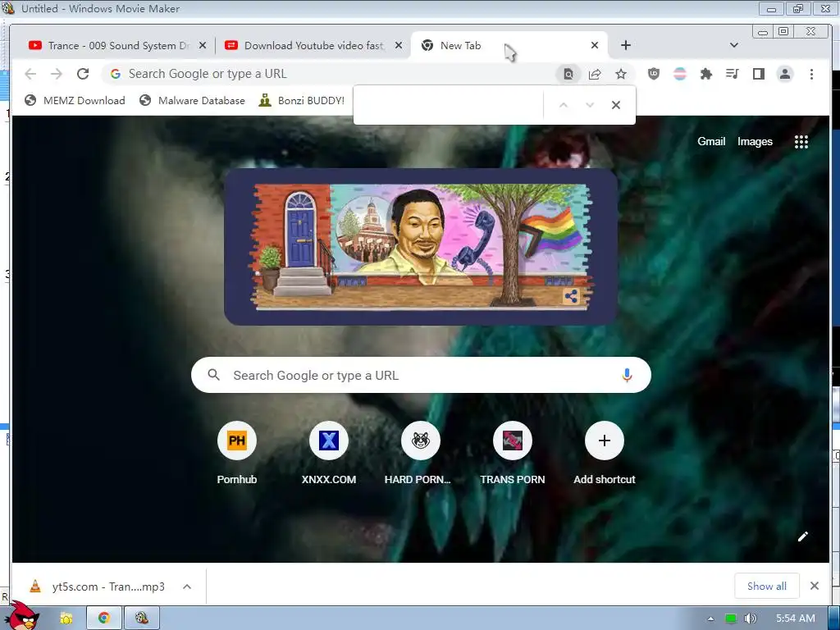This screenshot has width=840, height=630.
Task: Open the Angry Birds start button
Action: [22, 616]
